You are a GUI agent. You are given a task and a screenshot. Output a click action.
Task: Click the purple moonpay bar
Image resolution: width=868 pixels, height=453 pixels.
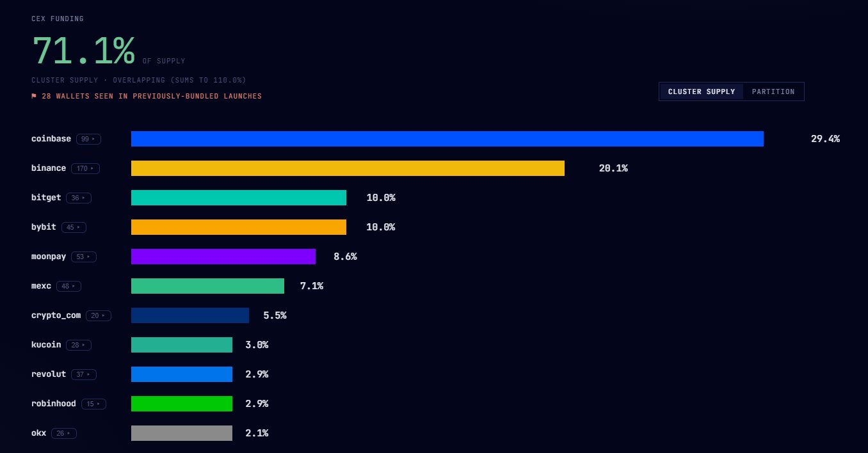[223, 257]
